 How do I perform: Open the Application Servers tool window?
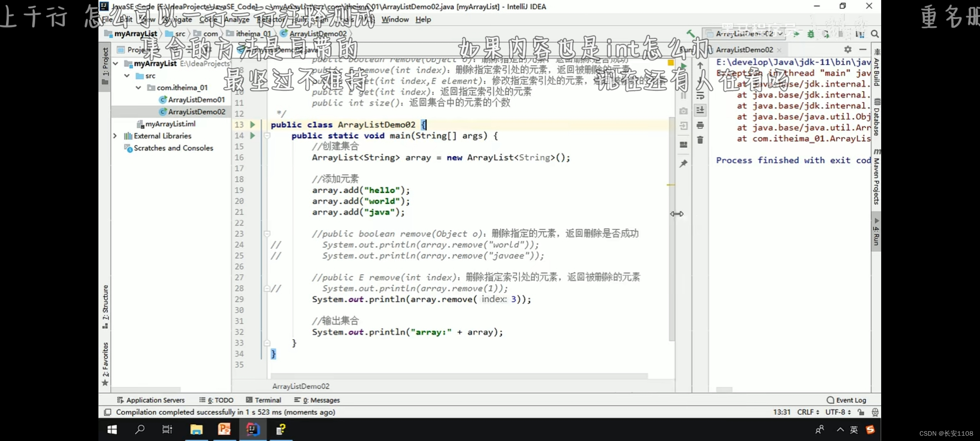click(x=151, y=400)
